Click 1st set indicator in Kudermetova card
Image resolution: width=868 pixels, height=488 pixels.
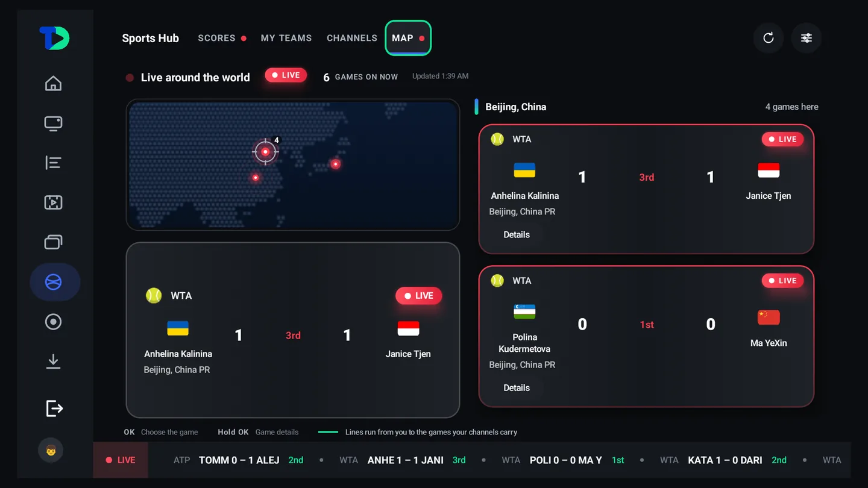click(647, 325)
